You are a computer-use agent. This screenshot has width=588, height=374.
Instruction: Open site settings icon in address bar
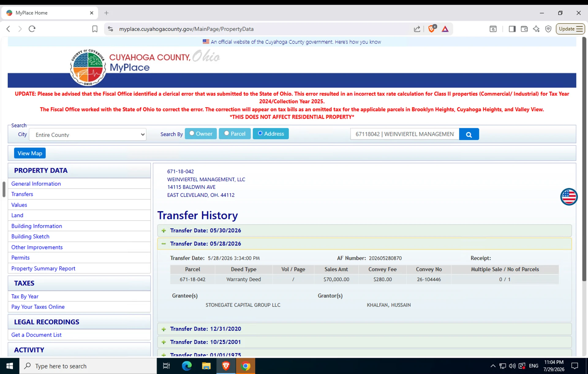111,29
